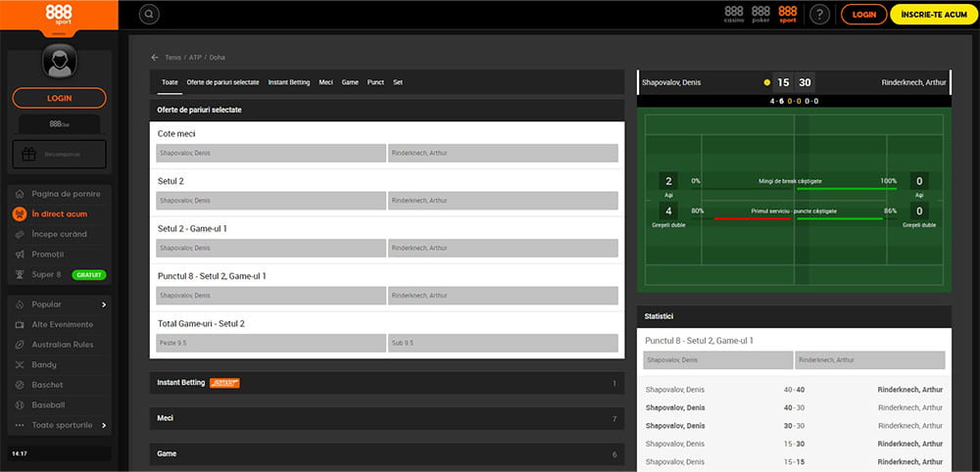The height and width of the screenshot is (472, 980).
Task: Open the Tenis breadcrumb link
Action: point(172,58)
